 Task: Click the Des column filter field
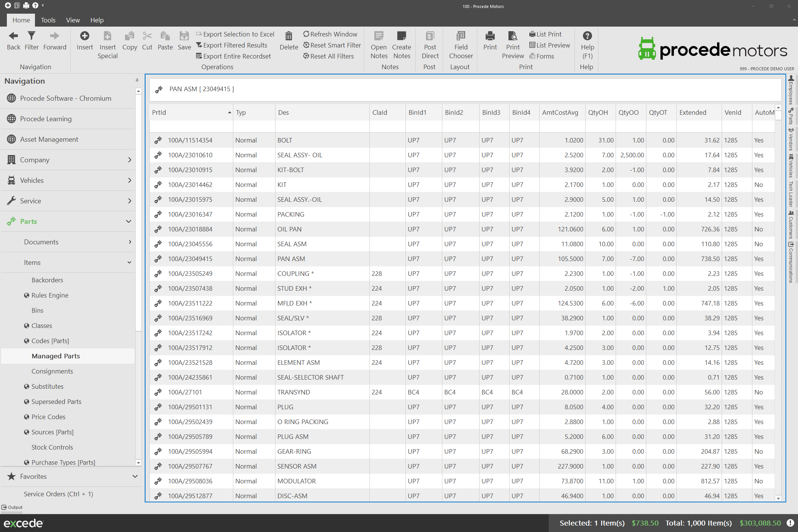pos(322,127)
